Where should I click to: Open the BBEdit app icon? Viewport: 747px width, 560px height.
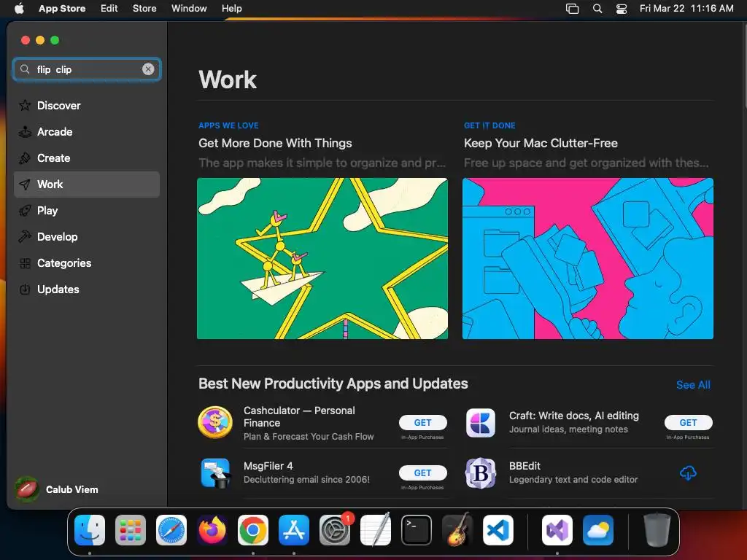[480, 472]
